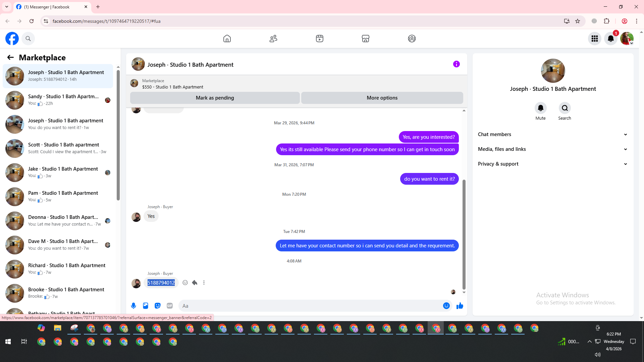Mute this conversation with bell icon
Image resolution: width=644 pixels, height=362 pixels.
coord(540,108)
